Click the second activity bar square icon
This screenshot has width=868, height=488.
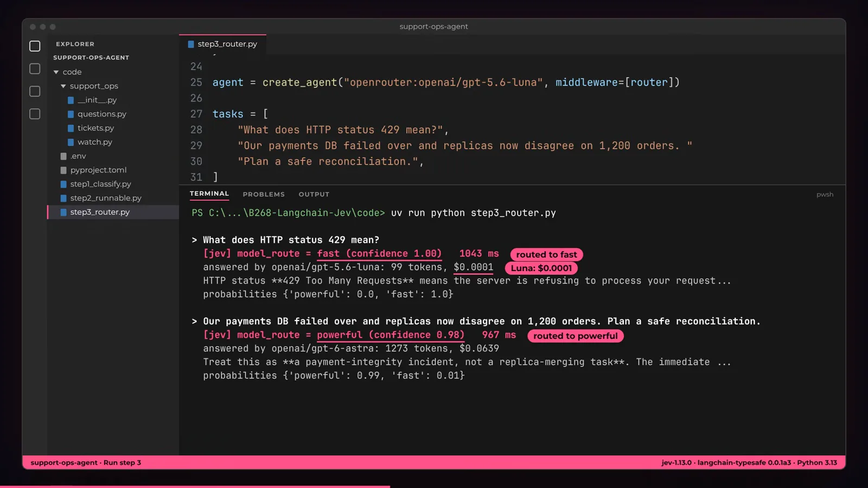click(x=35, y=69)
